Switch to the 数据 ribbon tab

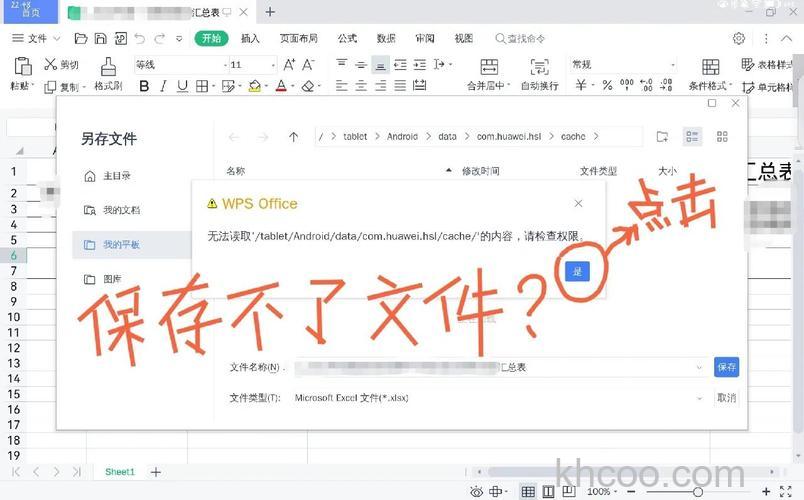point(386,38)
